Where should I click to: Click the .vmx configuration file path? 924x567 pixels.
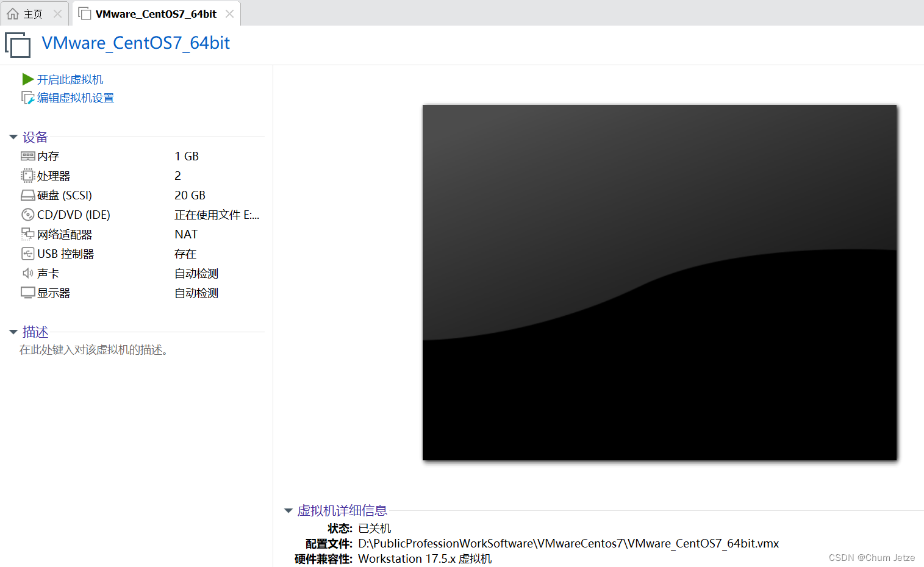point(568,544)
